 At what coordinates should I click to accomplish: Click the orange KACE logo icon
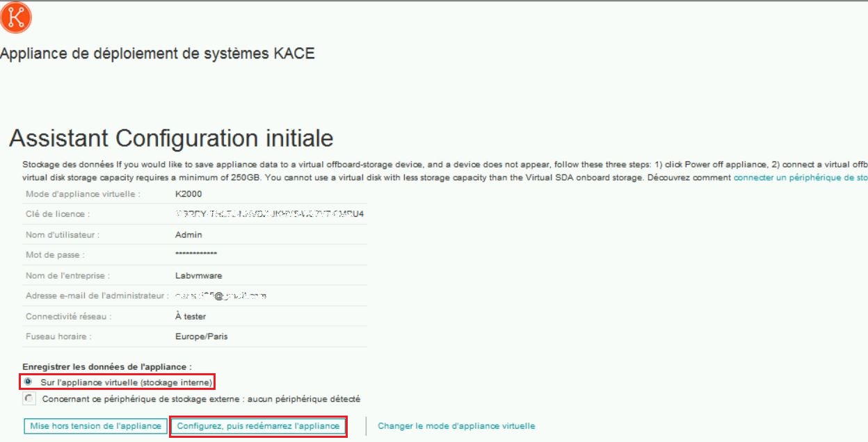click(15, 17)
